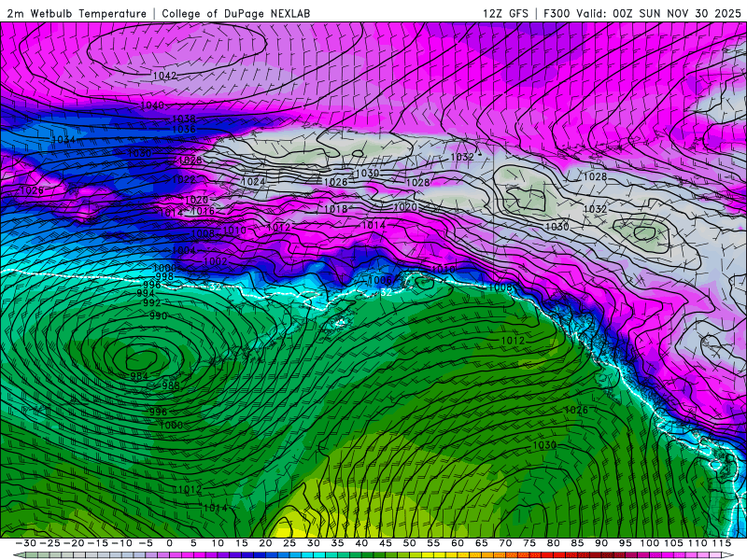The height and width of the screenshot is (560, 747).
Task: Click the "College of DuPage NEXLAB" header text
Action: (236, 14)
